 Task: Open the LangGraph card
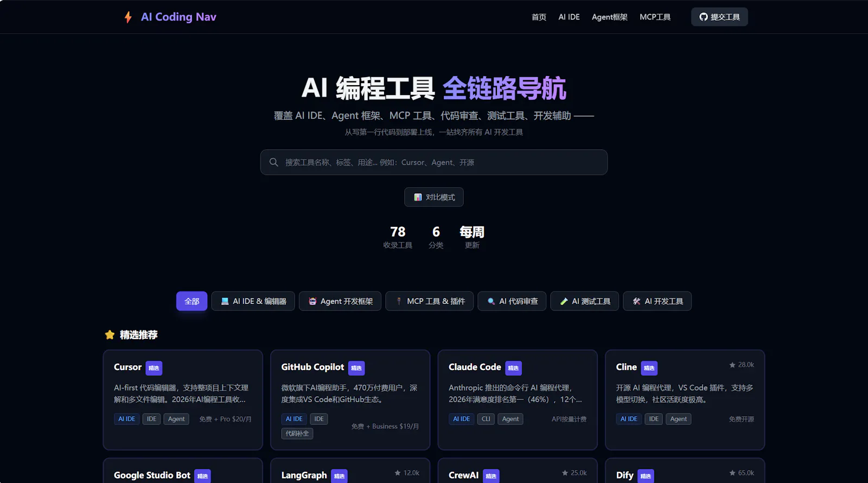click(350, 471)
